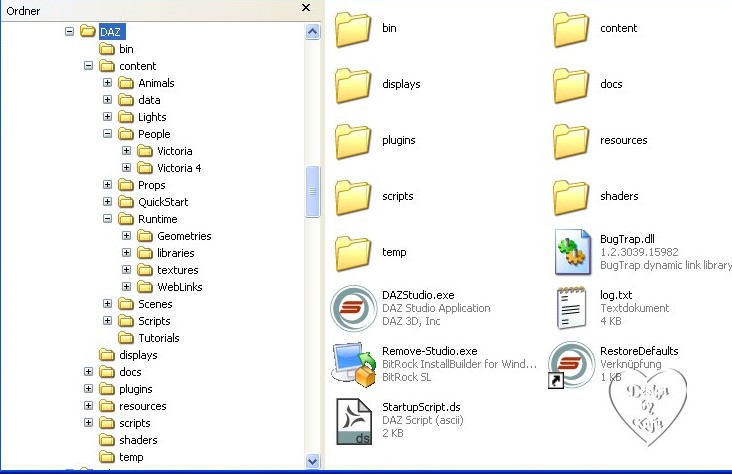
Task: Click the 'RestoreDefaults' shortcut name text
Action: pos(639,351)
